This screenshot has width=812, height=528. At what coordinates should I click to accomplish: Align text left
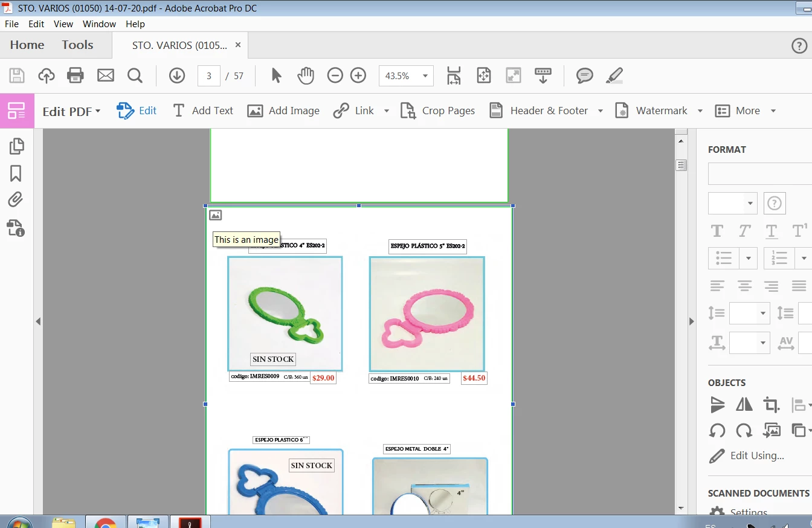717,286
